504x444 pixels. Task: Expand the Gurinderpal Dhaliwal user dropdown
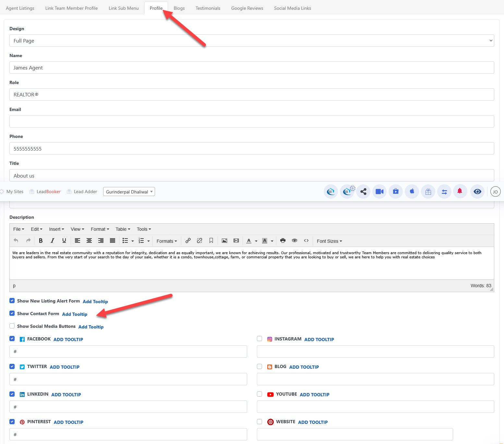click(129, 192)
